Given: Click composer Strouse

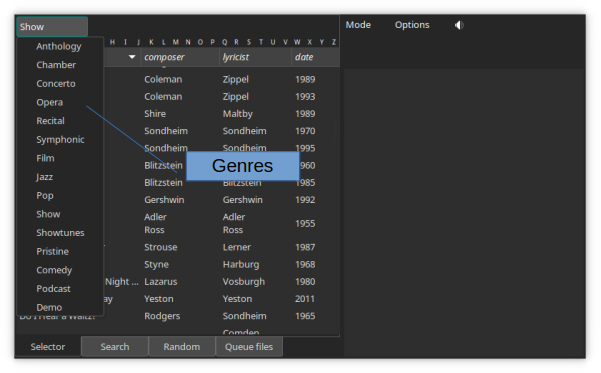Looking at the screenshot, I should coord(161,247).
